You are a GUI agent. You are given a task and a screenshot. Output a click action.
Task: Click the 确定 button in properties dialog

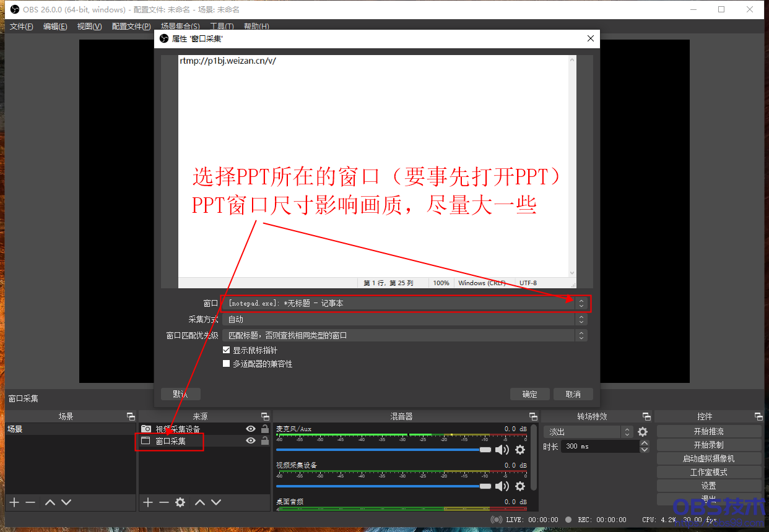click(x=530, y=394)
